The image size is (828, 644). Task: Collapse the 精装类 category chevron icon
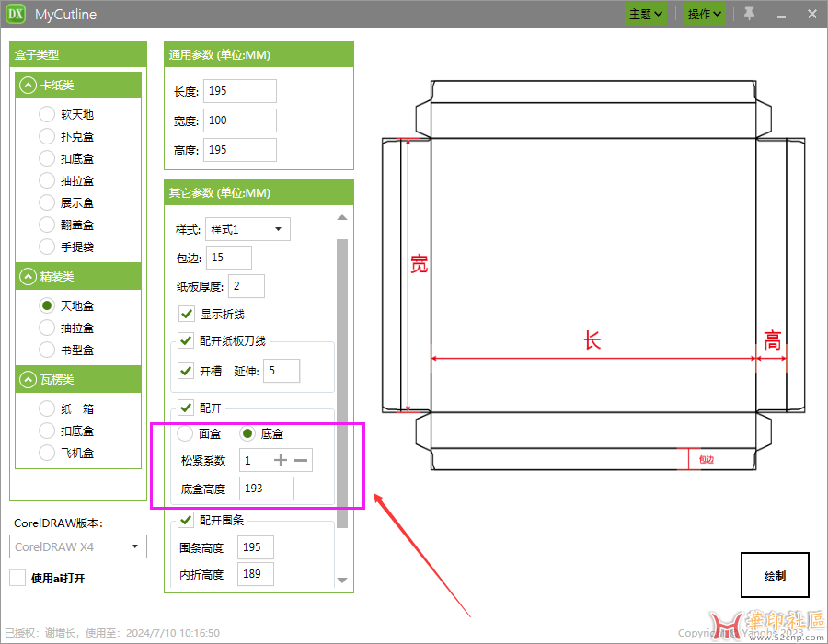(x=28, y=277)
